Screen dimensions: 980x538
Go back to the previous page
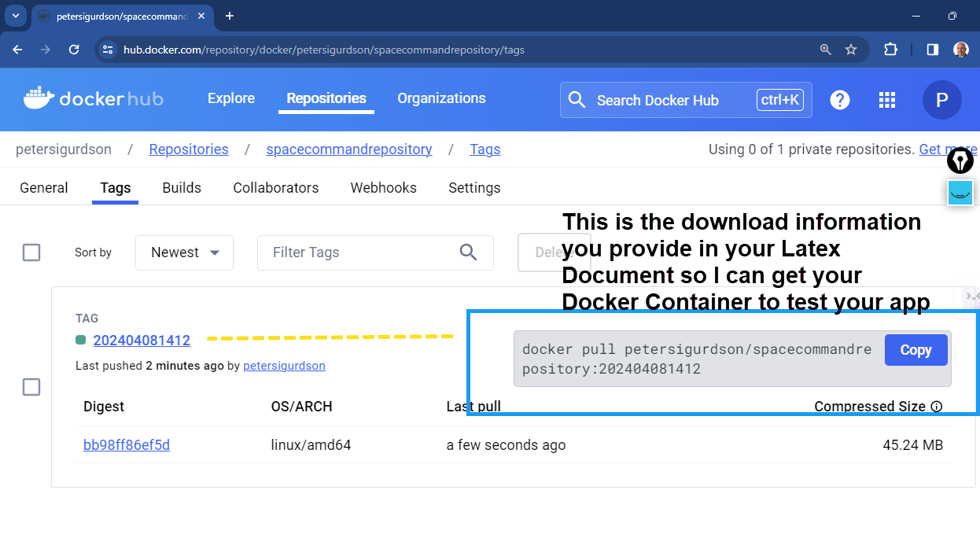17,50
